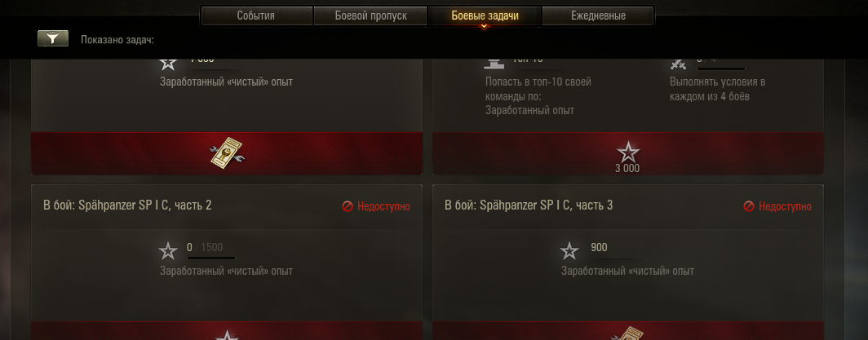Click the Недоступно status text on часть 2
Screen dimensions: 868x340
pos(383,206)
